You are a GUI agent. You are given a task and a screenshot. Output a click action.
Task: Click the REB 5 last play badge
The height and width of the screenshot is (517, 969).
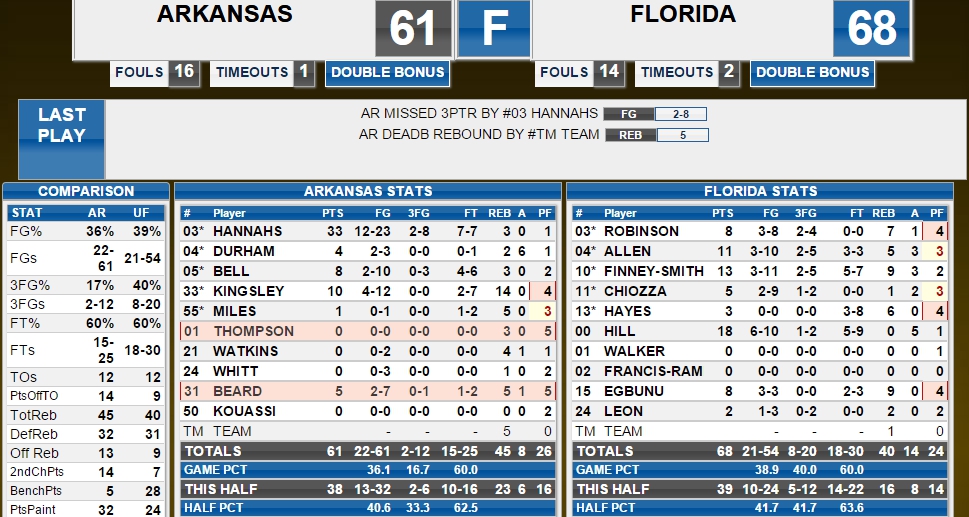657,135
